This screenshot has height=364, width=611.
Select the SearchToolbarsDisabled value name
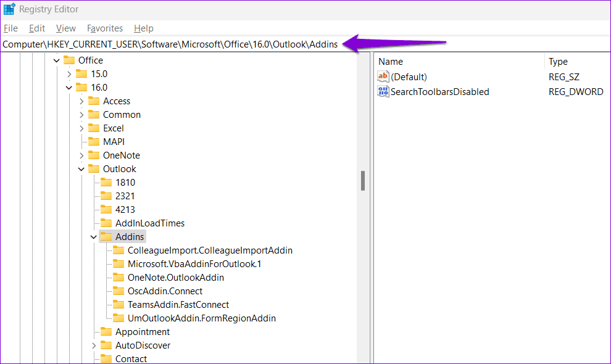point(440,92)
